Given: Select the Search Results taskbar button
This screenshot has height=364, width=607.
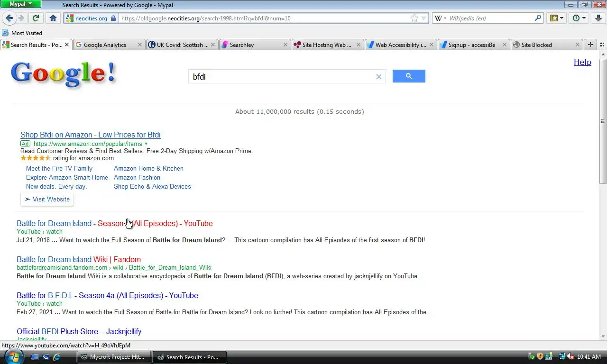Looking at the screenshot, I should [x=189, y=357].
